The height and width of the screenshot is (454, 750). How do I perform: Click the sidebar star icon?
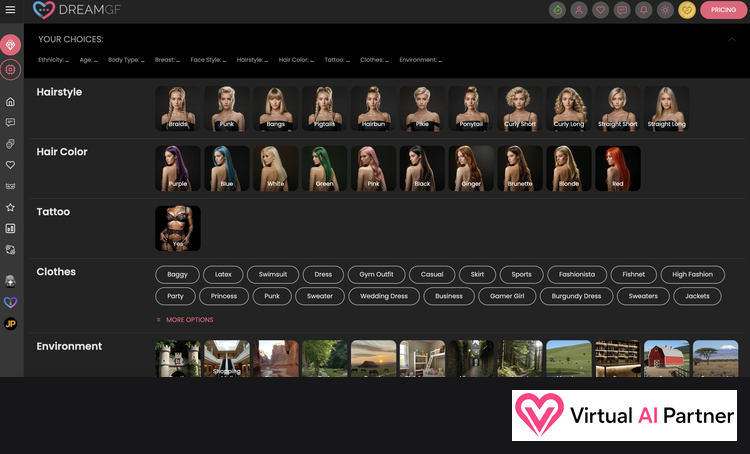click(x=11, y=207)
